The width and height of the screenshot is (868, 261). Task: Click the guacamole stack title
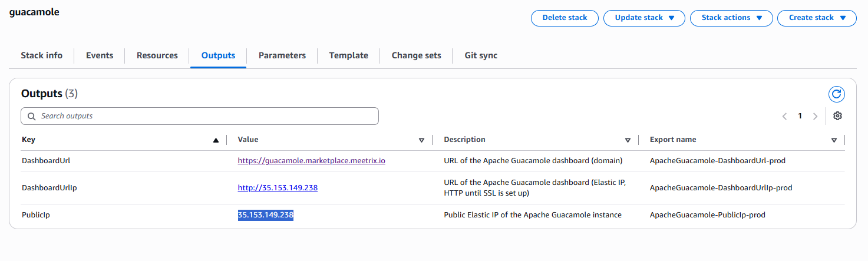(x=34, y=12)
